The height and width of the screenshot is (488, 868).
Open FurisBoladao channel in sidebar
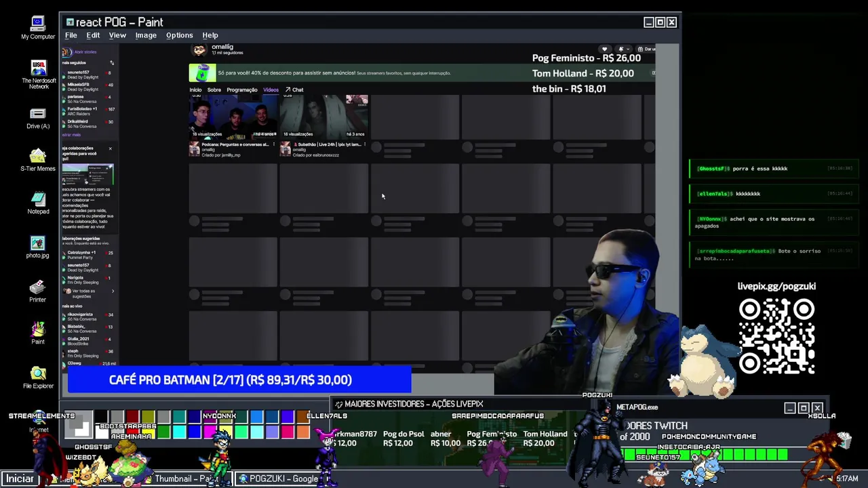point(88,111)
